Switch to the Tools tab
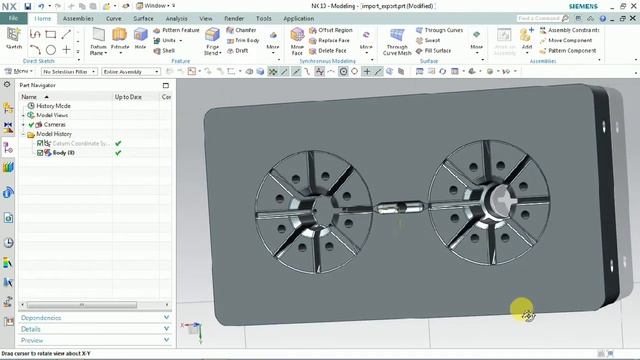 [263, 19]
